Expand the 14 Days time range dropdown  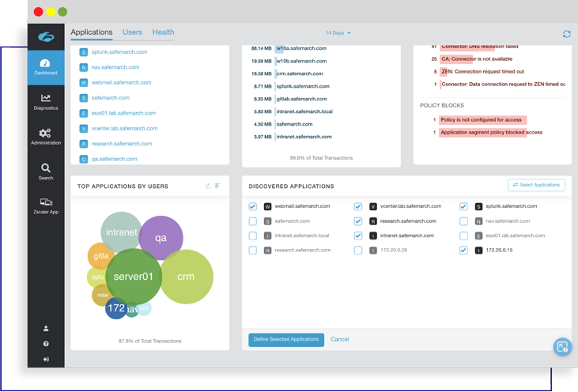338,33
